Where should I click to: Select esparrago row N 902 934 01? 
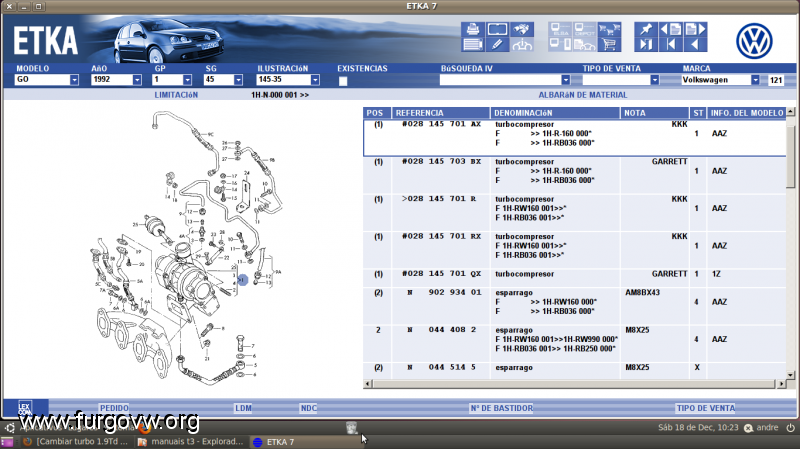(574, 306)
